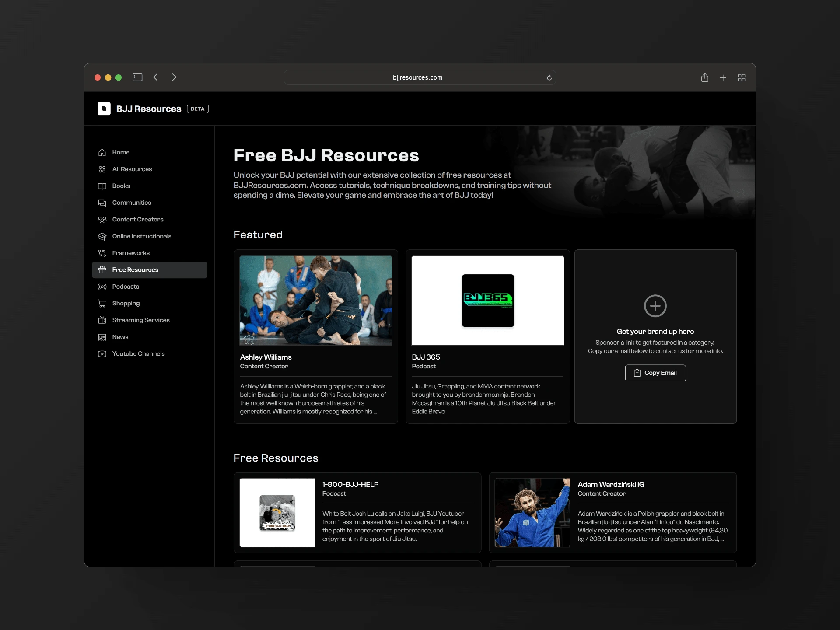The image size is (840, 630).
Task: Click the Copy Email button
Action: click(655, 373)
